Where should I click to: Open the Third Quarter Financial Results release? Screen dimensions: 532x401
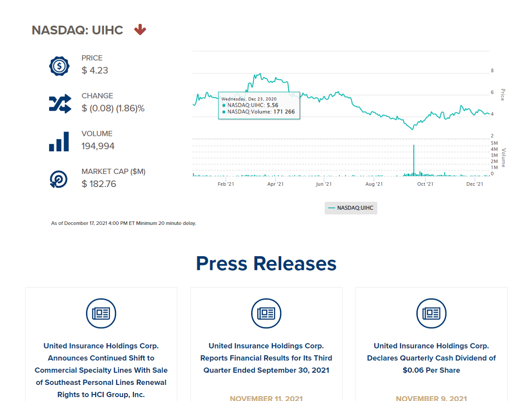coord(266,358)
